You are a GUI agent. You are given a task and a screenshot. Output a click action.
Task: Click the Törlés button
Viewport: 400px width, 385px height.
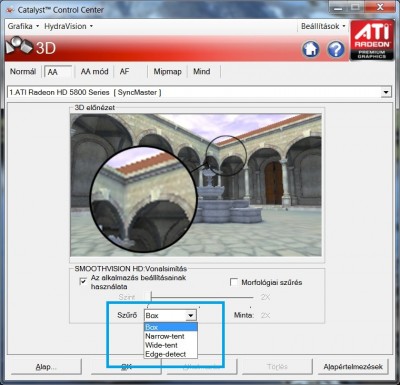tap(277, 367)
